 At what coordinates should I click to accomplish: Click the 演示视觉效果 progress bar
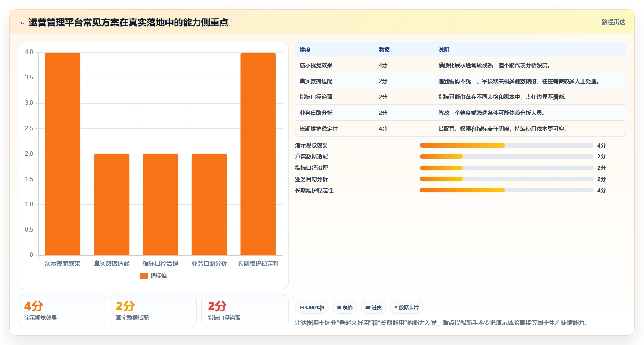507,145
